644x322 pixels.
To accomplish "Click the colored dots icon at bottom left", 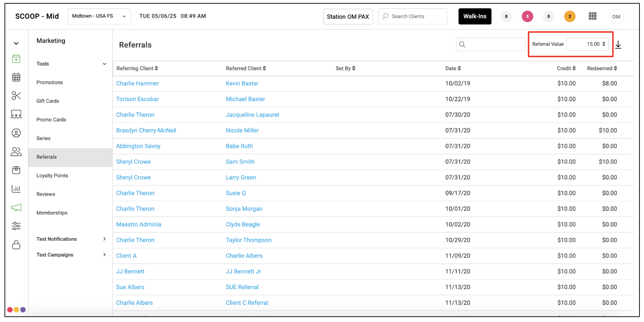I will coord(16,310).
